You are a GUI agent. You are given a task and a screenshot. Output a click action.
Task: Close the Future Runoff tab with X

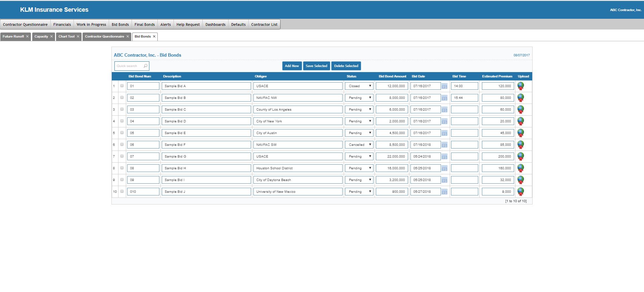click(x=27, y=37)
